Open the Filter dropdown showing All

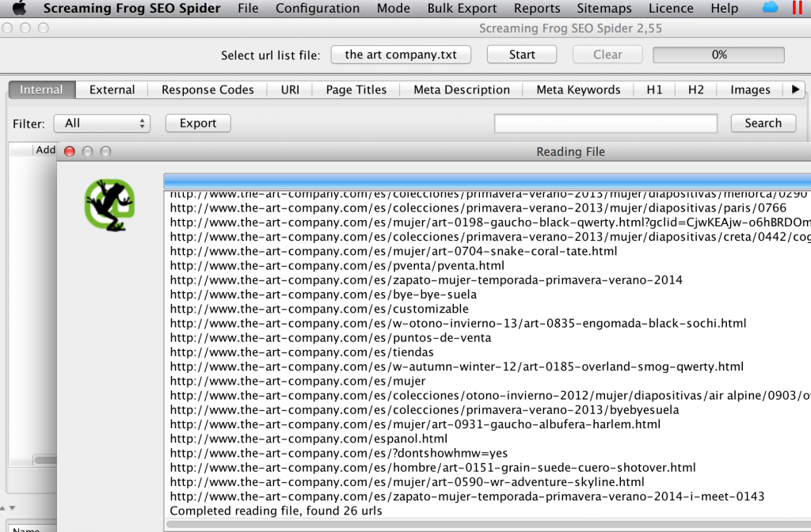pyautogui.click(x=102, y=123)
